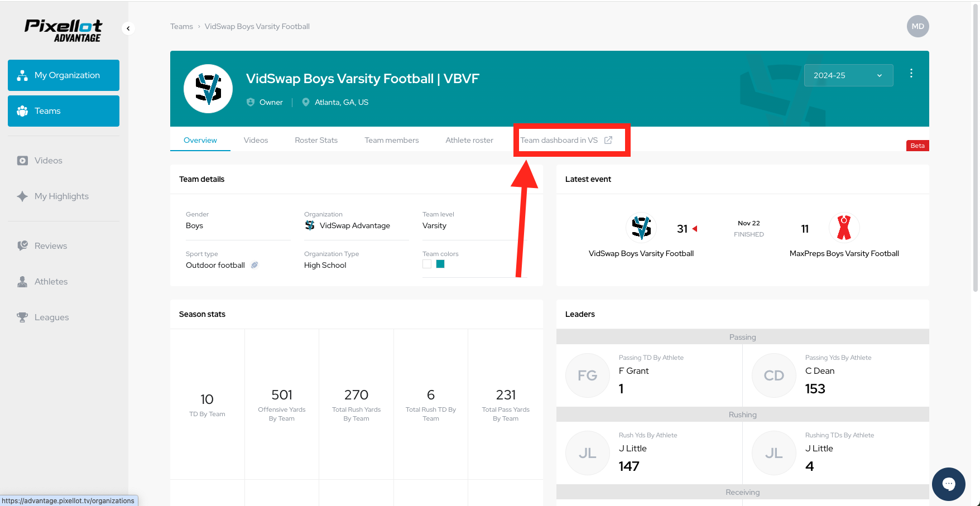
Task: Click the F Grant leader name
Action: 634,371
